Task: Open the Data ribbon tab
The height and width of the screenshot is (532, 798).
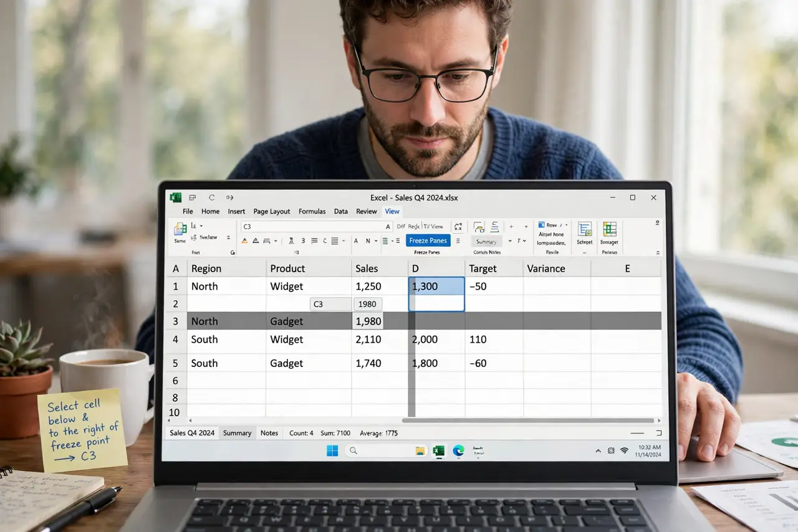Action: click(x=340, y=211)
